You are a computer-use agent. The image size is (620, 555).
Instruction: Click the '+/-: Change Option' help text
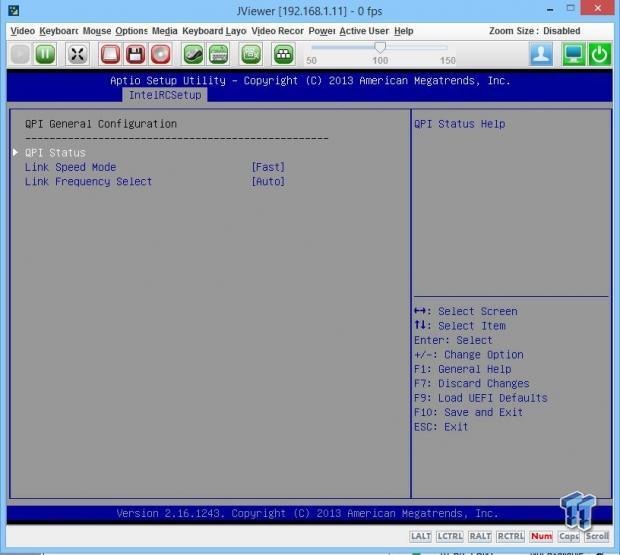click(x=469, y=355)
